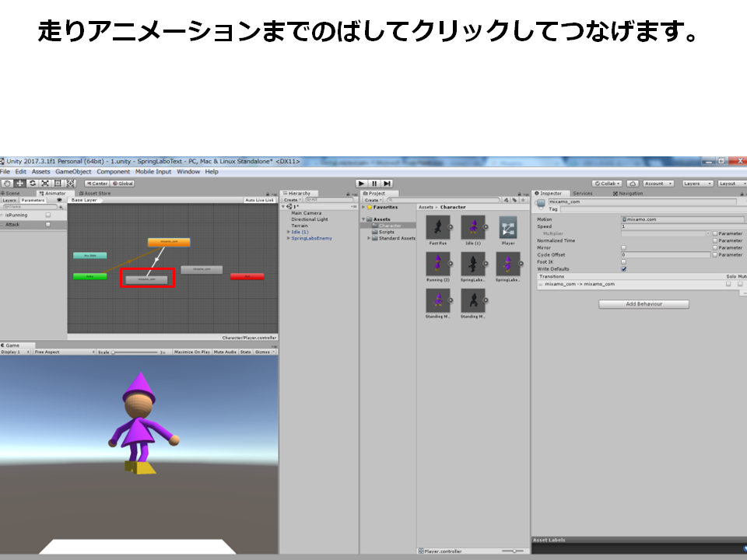
Task: Select the Fast Run asset thumbnail
Action: (x=438, y=228)
